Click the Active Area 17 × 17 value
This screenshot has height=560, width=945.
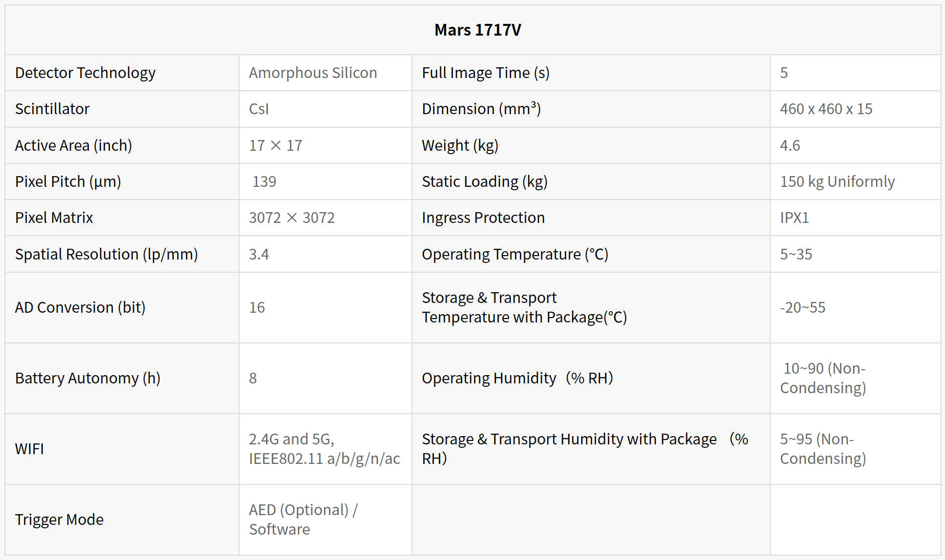[x=275, y=145]
